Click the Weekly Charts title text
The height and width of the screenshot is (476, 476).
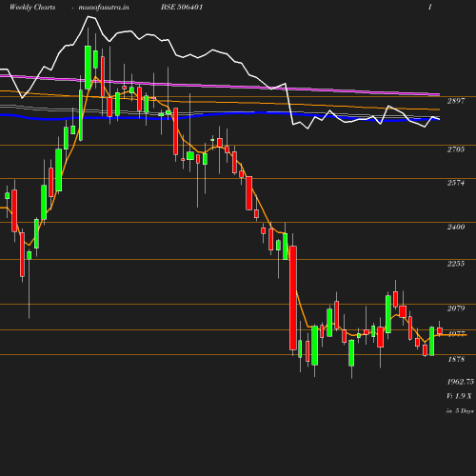pos(32,7)
